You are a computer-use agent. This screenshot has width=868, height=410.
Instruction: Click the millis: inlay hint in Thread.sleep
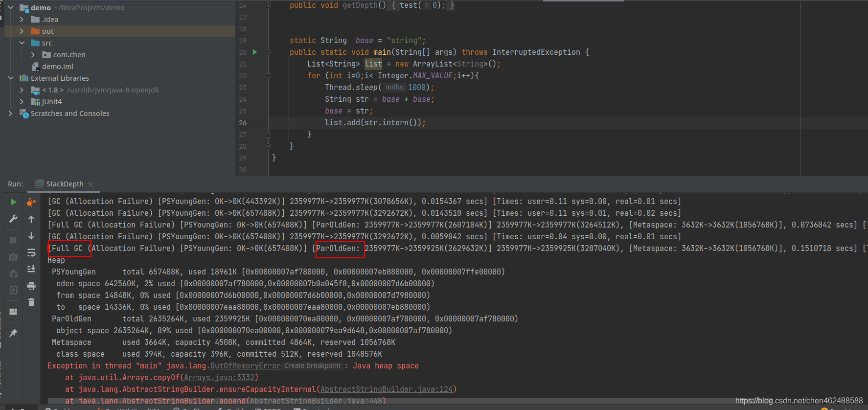coord(395,87)
